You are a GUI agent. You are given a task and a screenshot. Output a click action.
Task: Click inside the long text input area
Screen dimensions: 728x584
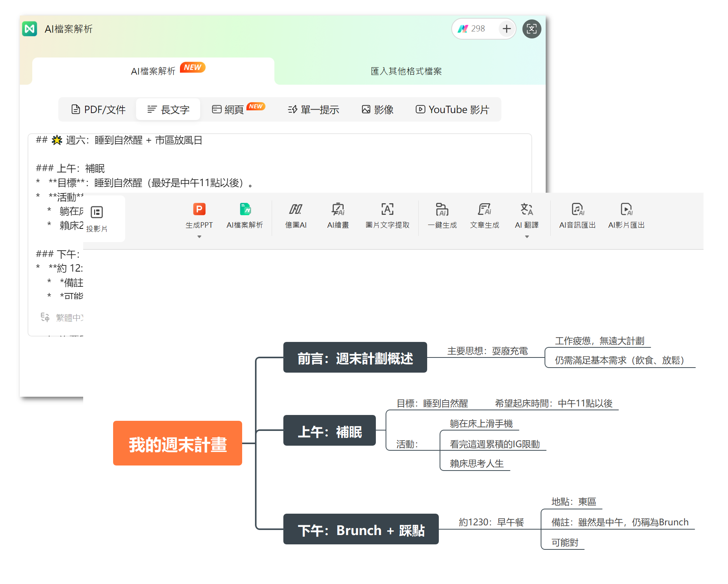(272, 167)
